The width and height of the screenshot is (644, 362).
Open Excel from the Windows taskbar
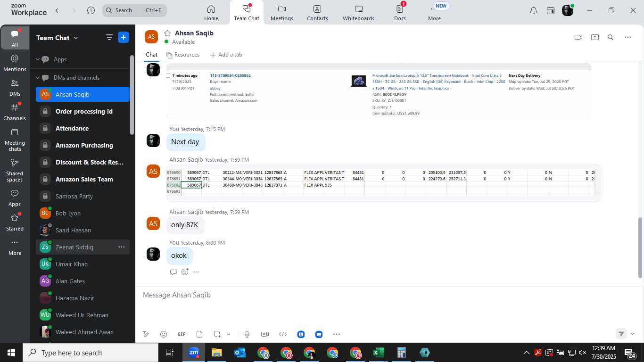[378, 353]
